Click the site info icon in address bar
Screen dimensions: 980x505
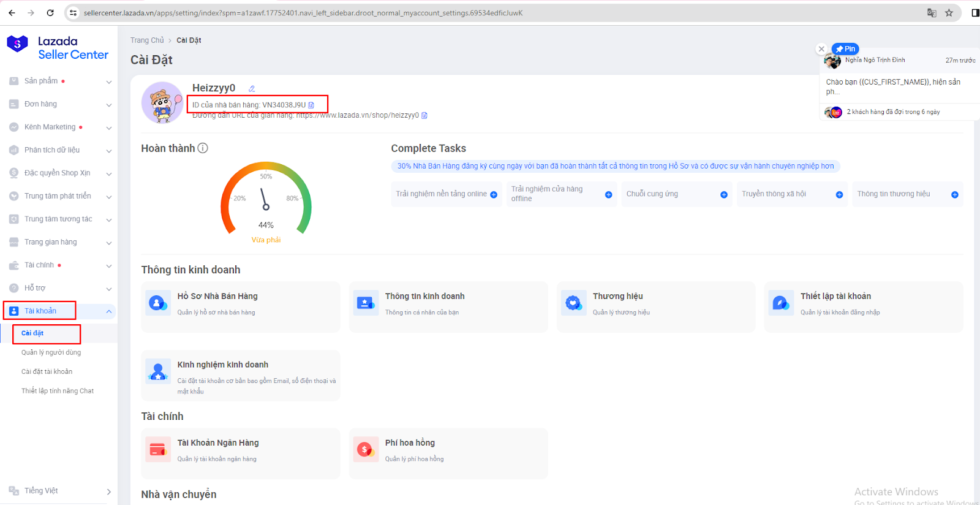tap(73, 13)
